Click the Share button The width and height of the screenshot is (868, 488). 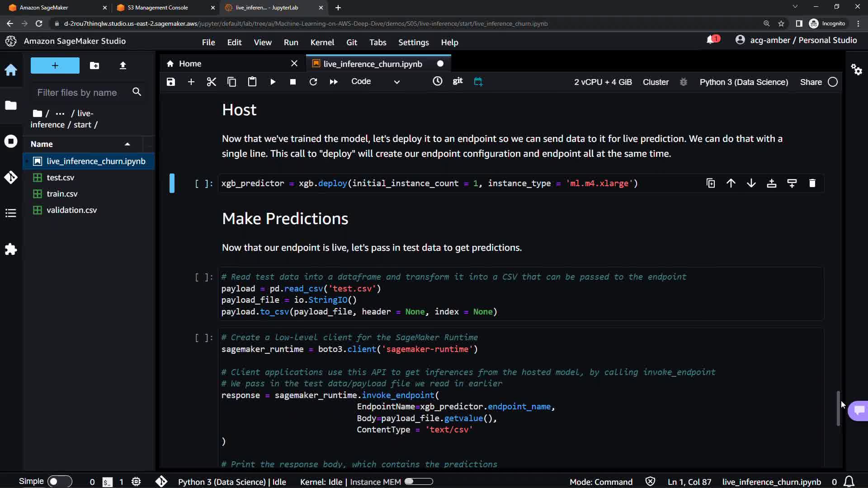(811, 82)
